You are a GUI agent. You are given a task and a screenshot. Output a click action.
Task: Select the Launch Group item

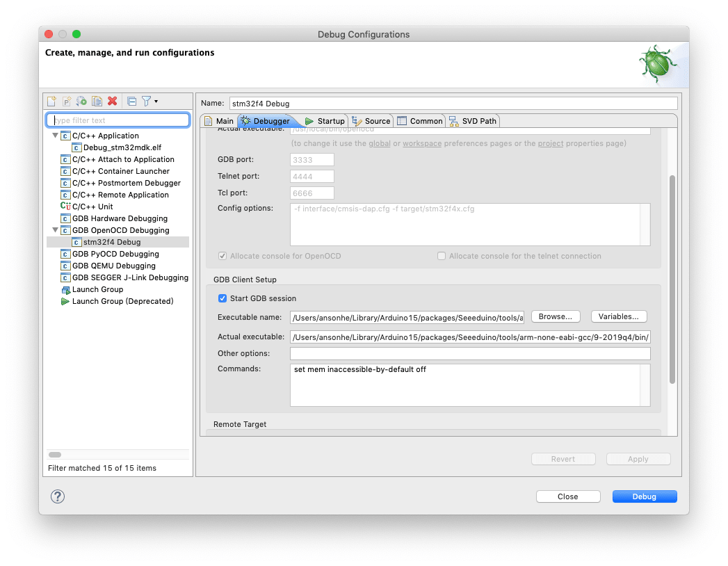click(92, 290)
